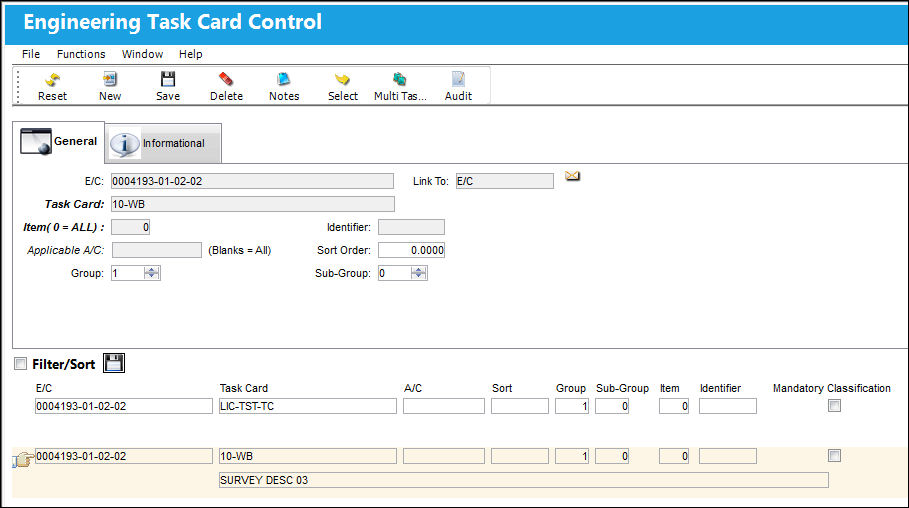Click the Sub-Group cell in LIC-TST-TC row
This screenshot has width=909, height=508.
pyautogui.click(x=612, y=406)
